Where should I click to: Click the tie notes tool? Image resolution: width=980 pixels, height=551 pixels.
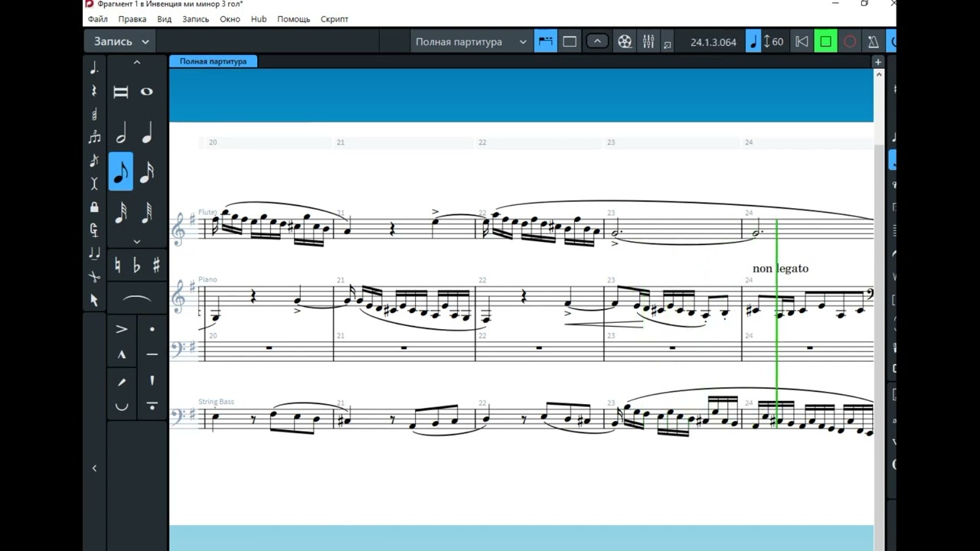click(x=94, y=253)
